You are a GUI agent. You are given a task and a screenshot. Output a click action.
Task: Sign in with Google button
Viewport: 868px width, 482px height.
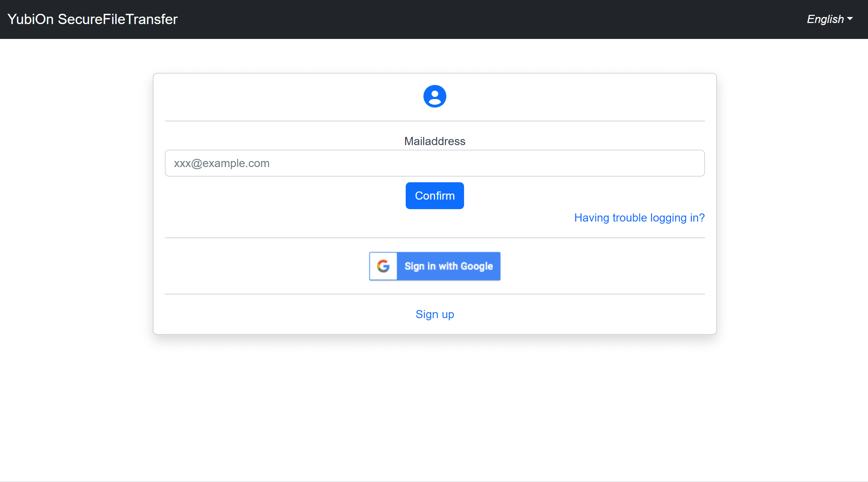point(435,266)
